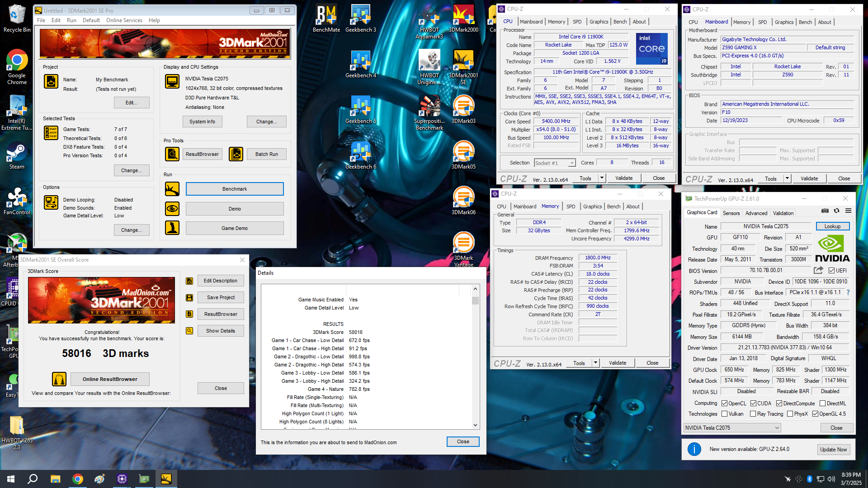Toggle Vulkan checkbox in GPU-Z
868x488 pixels.
pyautogui.click(x=725, y=414)
